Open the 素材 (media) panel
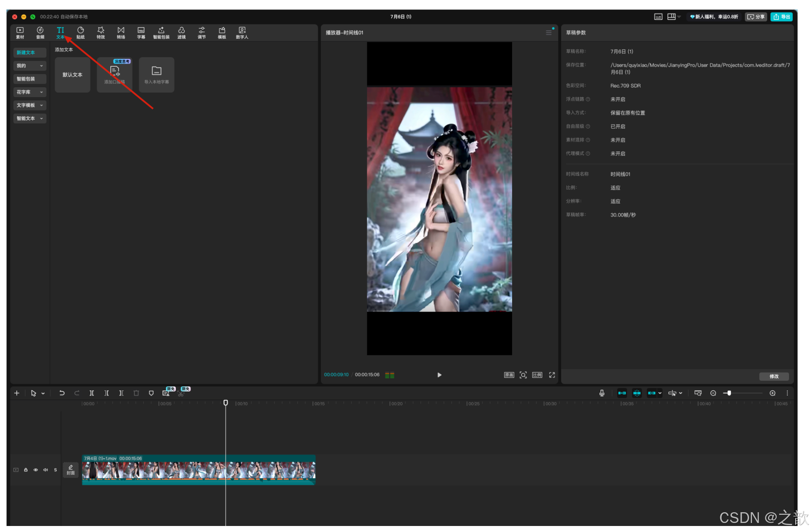Screen dimensions: 811x532 [20, 33]
